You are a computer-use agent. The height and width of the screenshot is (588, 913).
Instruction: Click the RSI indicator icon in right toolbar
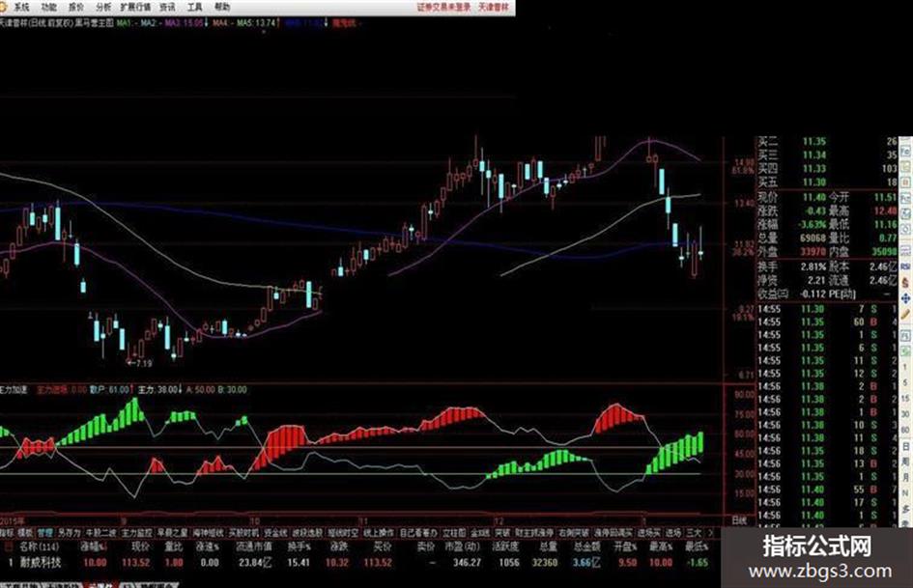tap(905, 266)
